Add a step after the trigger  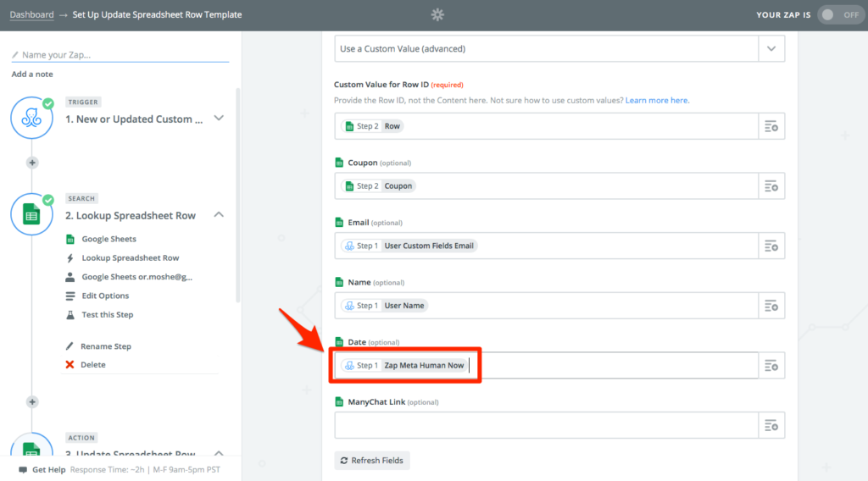tap(32, 163)
